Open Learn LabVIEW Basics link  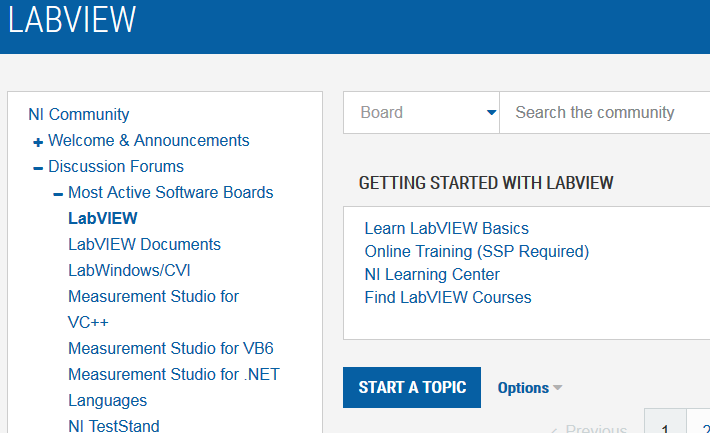click(x=446, y=229)
